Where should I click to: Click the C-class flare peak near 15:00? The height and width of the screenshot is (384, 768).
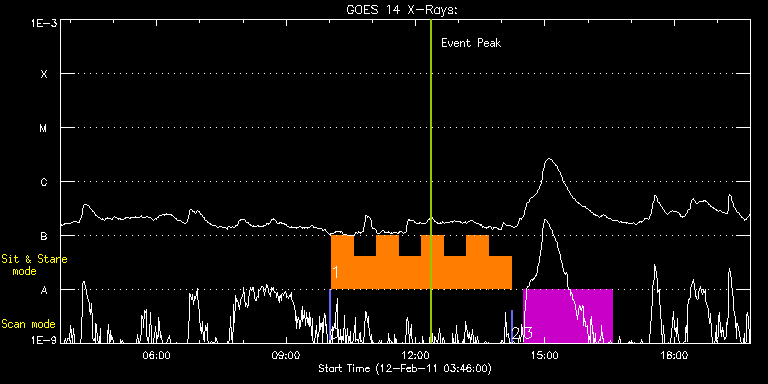(x=549, y=159)
